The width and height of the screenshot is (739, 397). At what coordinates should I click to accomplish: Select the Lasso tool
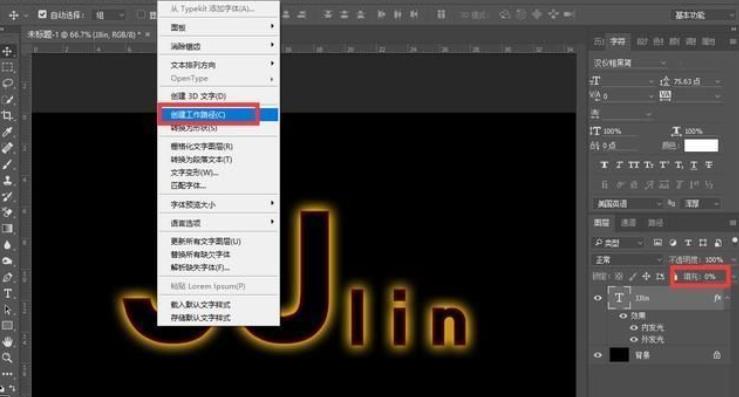point(8,83)
